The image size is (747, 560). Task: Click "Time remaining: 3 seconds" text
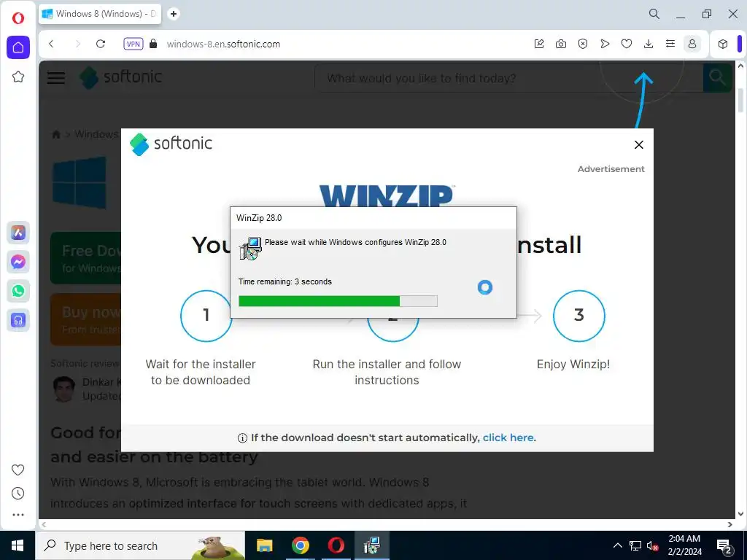[285, 281]
